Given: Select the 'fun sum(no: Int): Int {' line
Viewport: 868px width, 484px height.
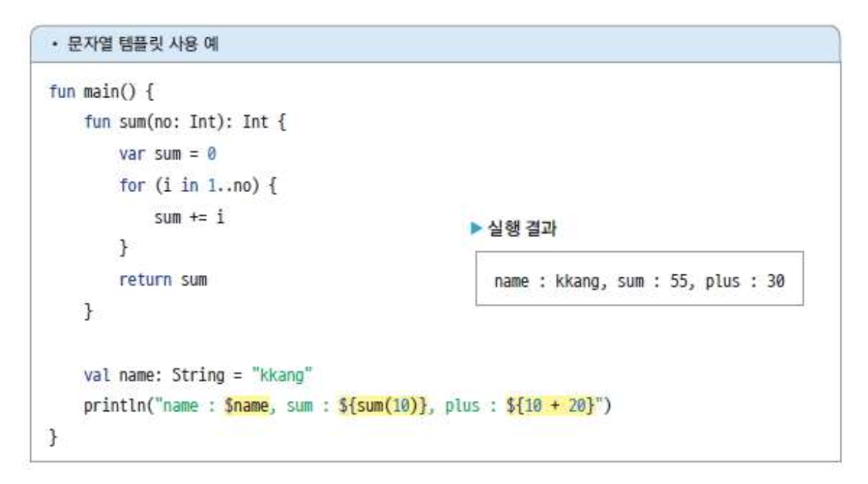Looking at the screenshot, I should [x=186, y=123].
